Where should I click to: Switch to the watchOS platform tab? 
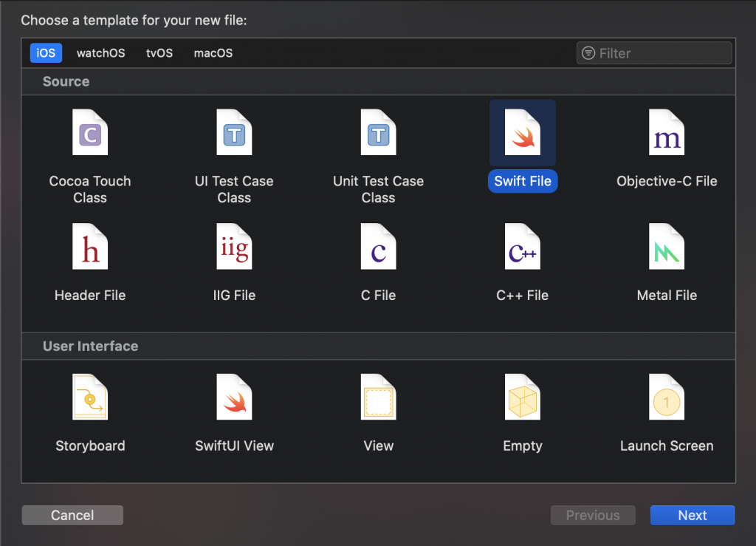[x=100, y=53]
